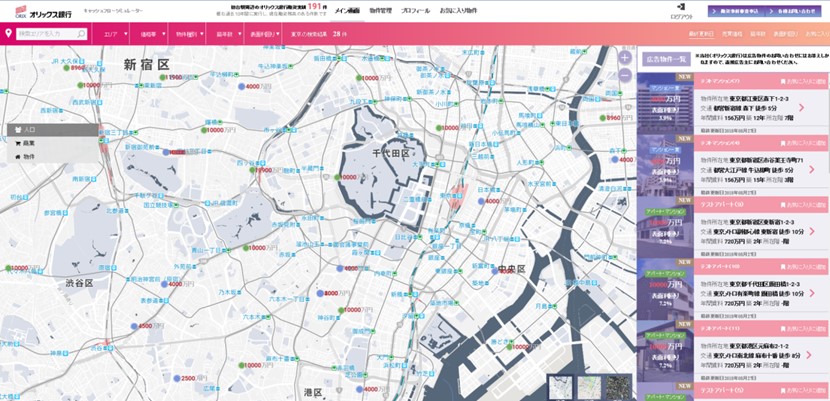This screenshot has width=830, height=401.
Task: Click the ORIX Bank logo
Action: click(x=44, y=11)
